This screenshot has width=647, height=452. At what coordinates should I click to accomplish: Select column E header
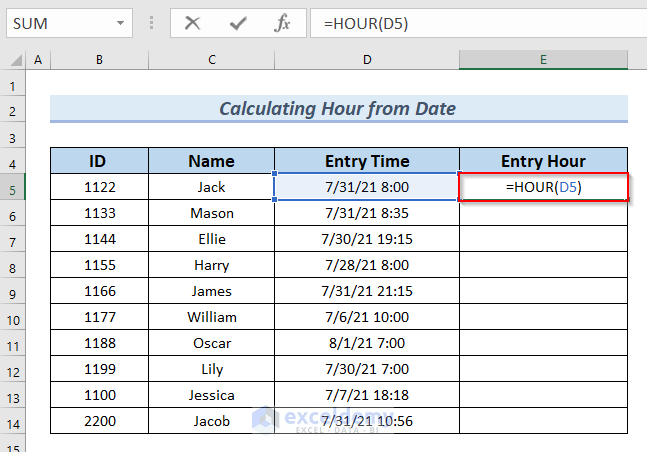(543, 60)
